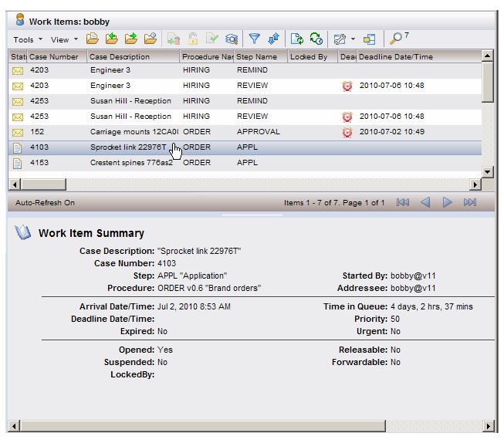Select the Crestent spines 776as2 row
The image size is (504, 443).
click(x=127, y=163)
